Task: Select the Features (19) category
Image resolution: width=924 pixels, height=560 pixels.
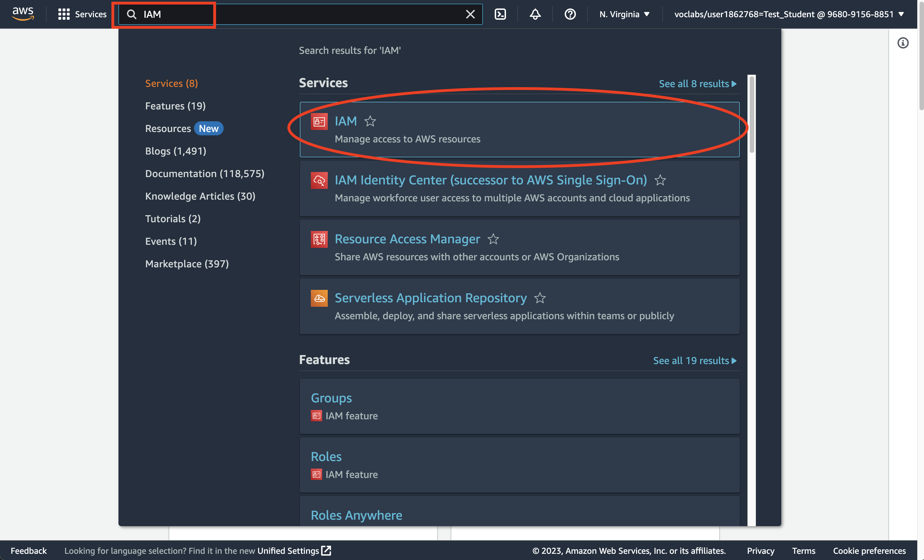Action: point(175,106)
